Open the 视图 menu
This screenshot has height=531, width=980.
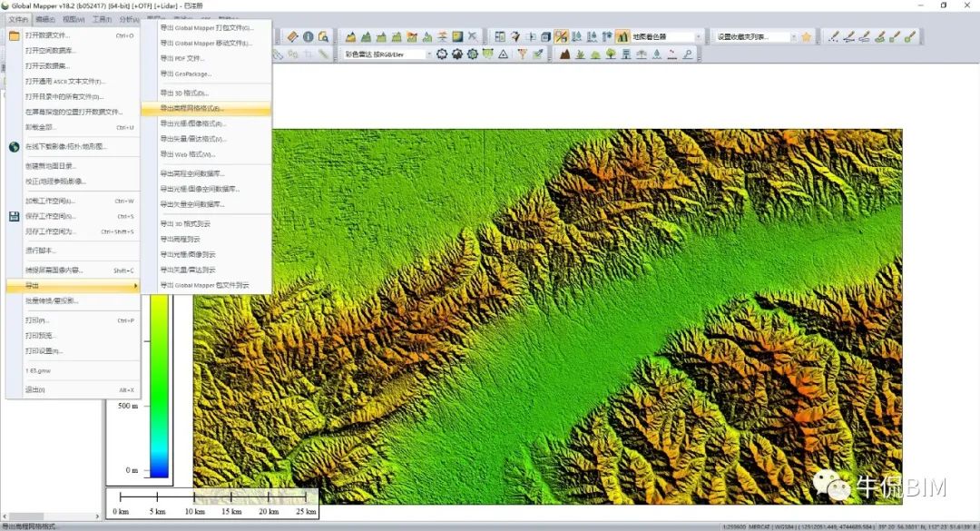pyautogui.click(x=73, y=19)
